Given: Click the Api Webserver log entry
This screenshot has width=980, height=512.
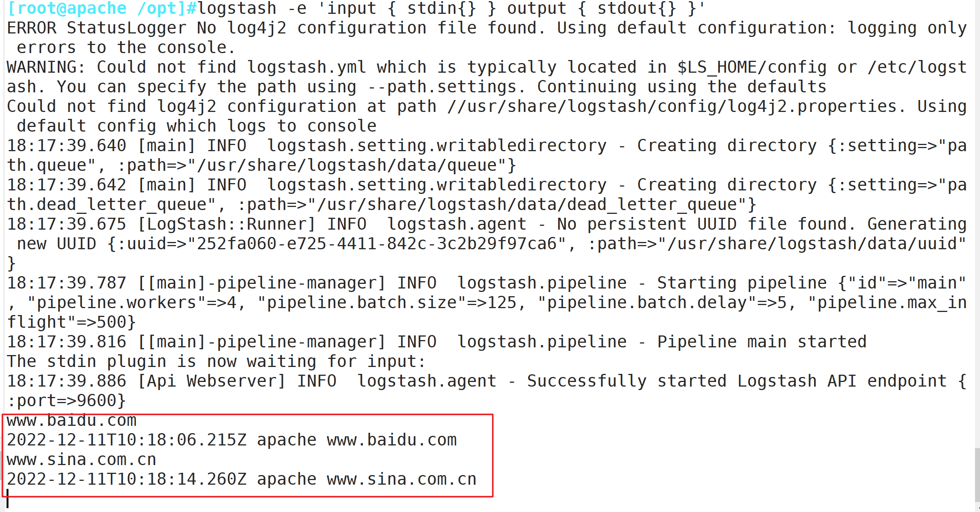Looking at the screenshot, I should pyautogui.click(x=487, y=391).
